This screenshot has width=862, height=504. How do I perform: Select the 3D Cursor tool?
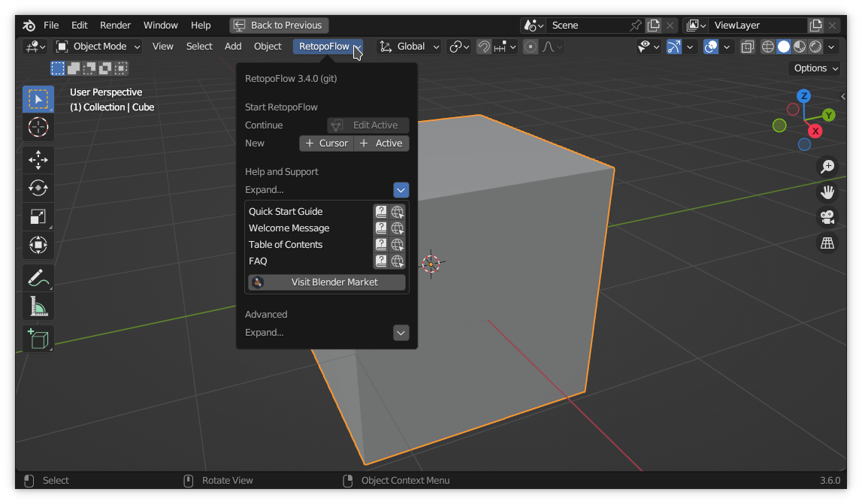[38, 128]
